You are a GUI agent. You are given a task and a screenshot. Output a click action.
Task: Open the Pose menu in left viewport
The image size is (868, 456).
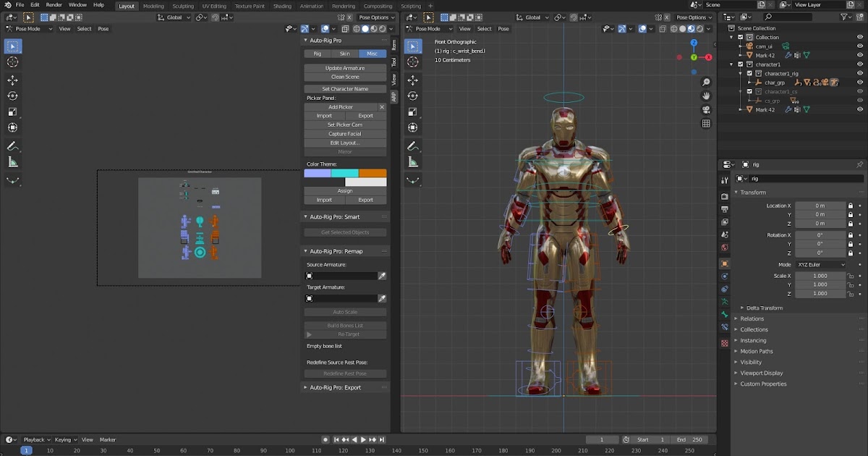pyautogui.click(x=103, y=29)
